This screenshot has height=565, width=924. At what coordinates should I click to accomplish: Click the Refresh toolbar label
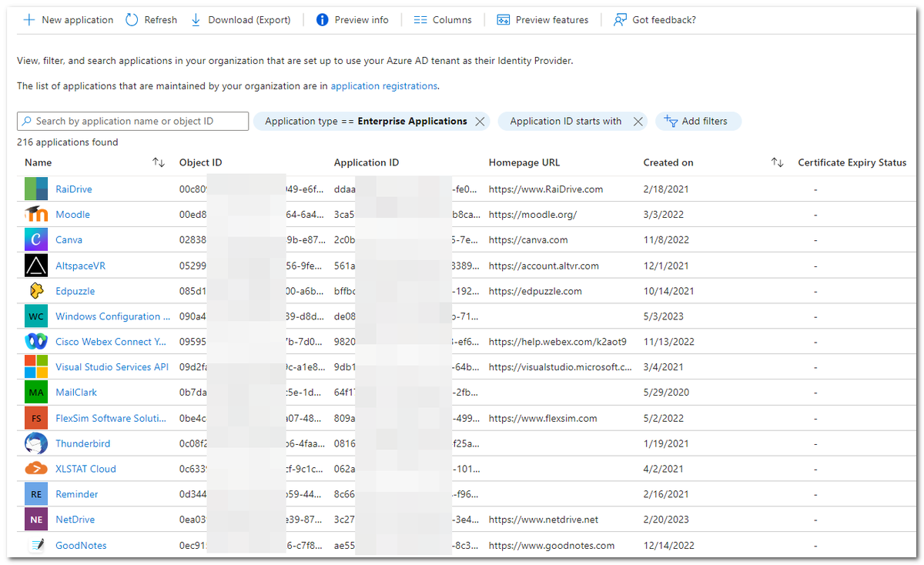coord(161,20)
